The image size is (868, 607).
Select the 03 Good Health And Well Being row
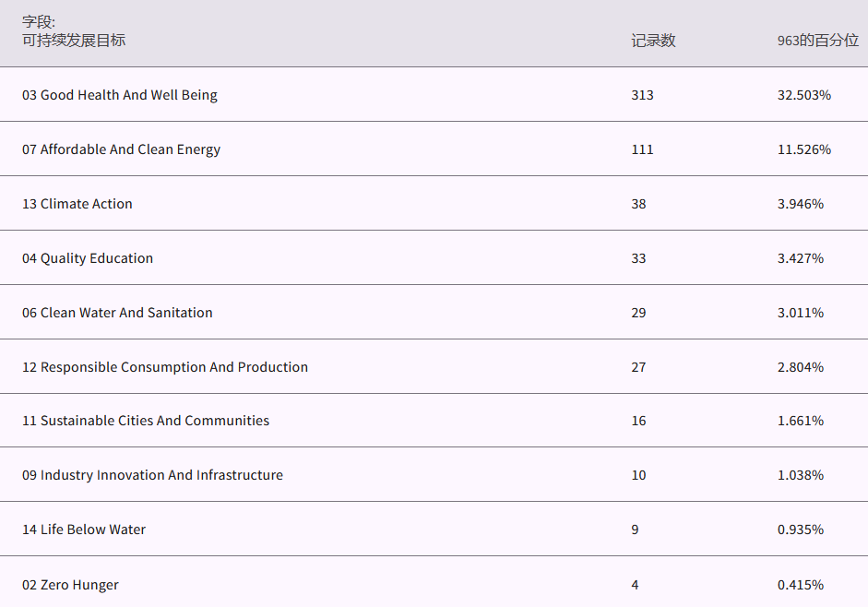pos(120,95)
